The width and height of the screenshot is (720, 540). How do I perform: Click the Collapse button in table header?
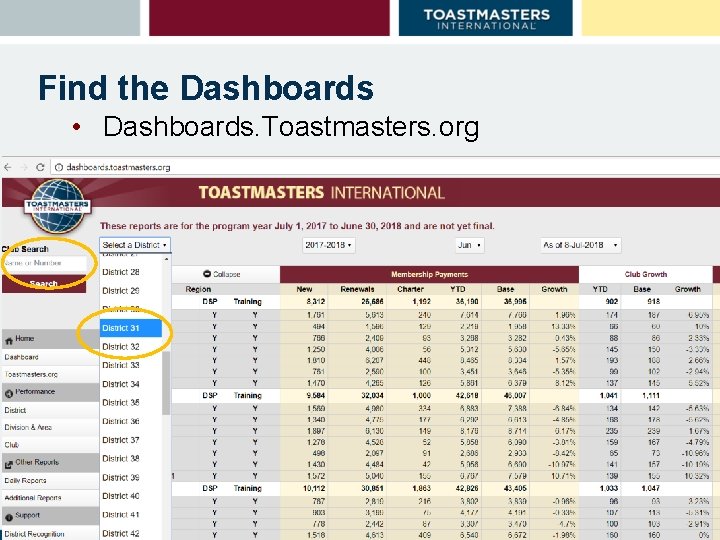pyautogui.click(x=222, y=274)
